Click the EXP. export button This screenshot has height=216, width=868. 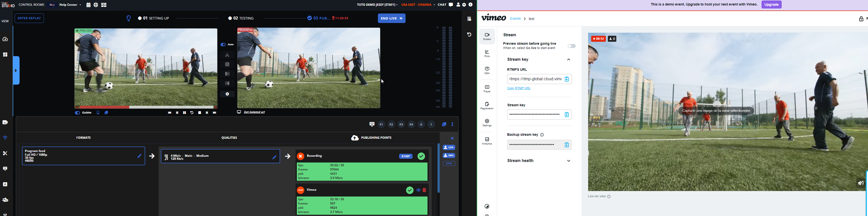[x=449, y=147]
